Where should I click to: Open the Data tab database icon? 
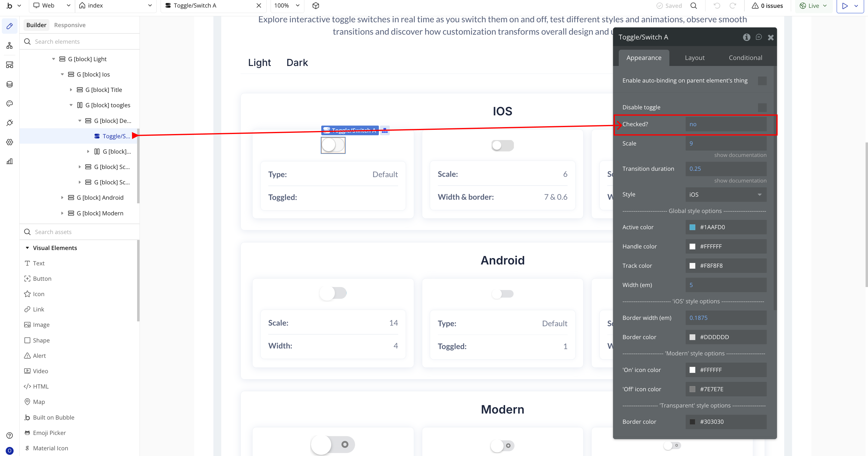click(x=9, y=84)
